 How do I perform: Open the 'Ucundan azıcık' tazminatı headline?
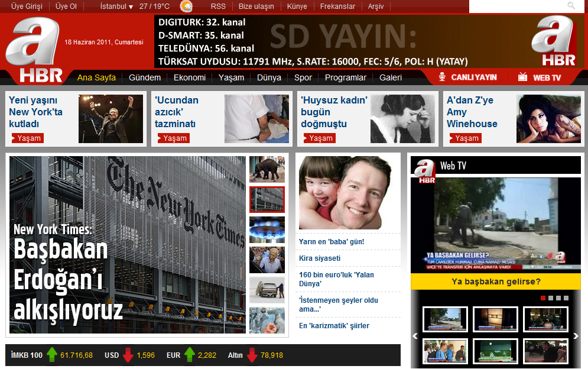point(177,112)
